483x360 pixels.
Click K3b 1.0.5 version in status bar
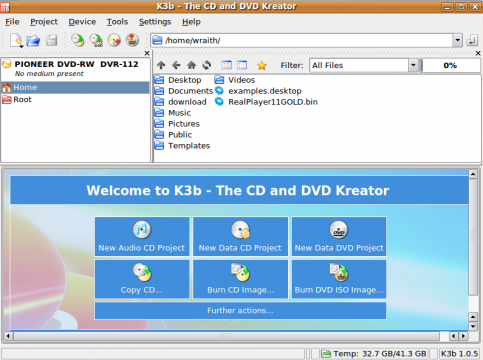pos(459,354)
